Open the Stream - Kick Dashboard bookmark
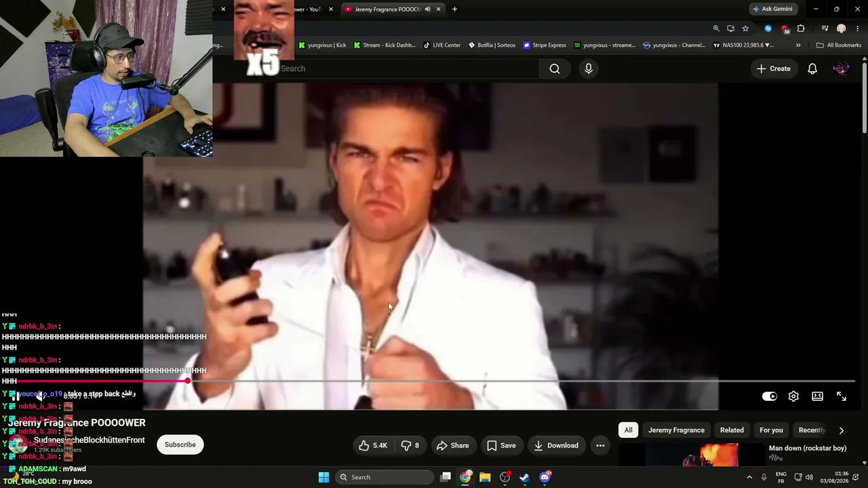This screenshot has width=868, height=488. click(384, 45)
